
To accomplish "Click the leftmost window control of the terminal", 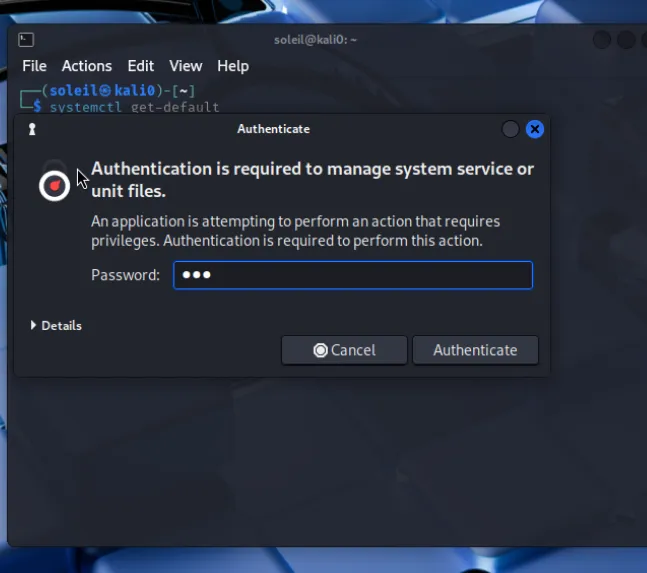I will pyautogui.click(x=601, y=40).
